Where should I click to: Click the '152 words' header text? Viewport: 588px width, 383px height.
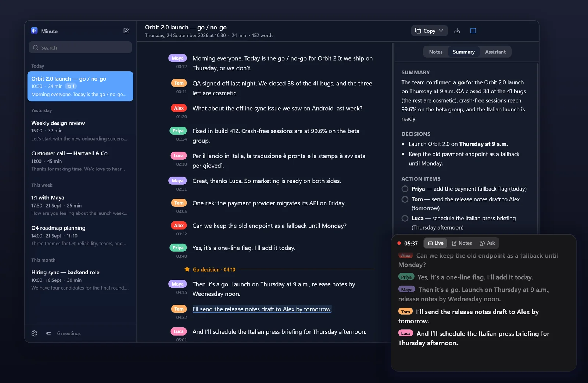click(x=262, y=36)
